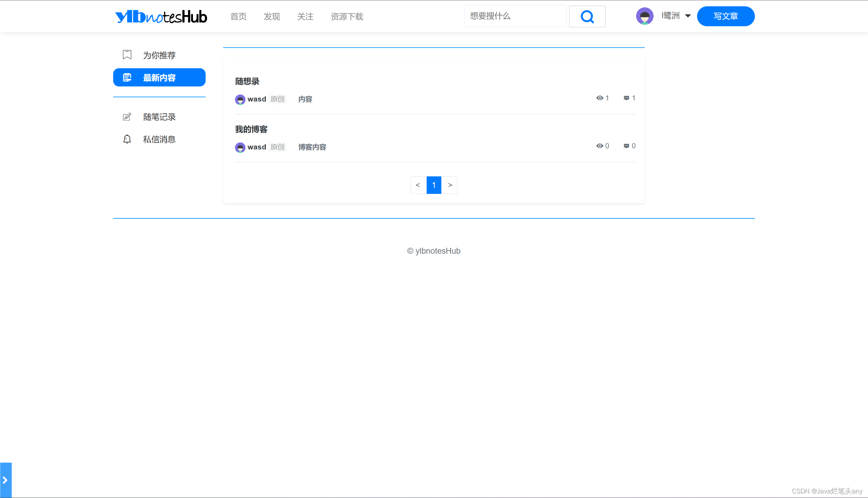Image resolution: width=868 pixels, height=498 pixels.
Task: Select page 1 in pagination
Action: tap(434, 185)
